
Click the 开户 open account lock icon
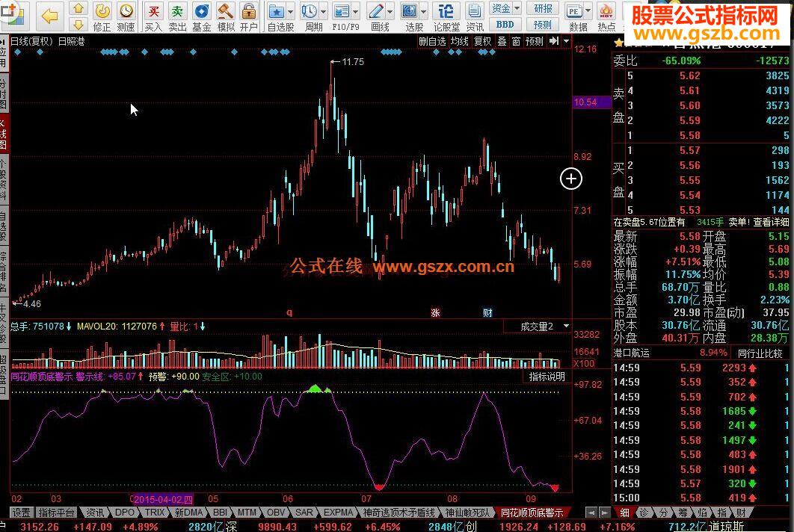click(x=249, y=16)
